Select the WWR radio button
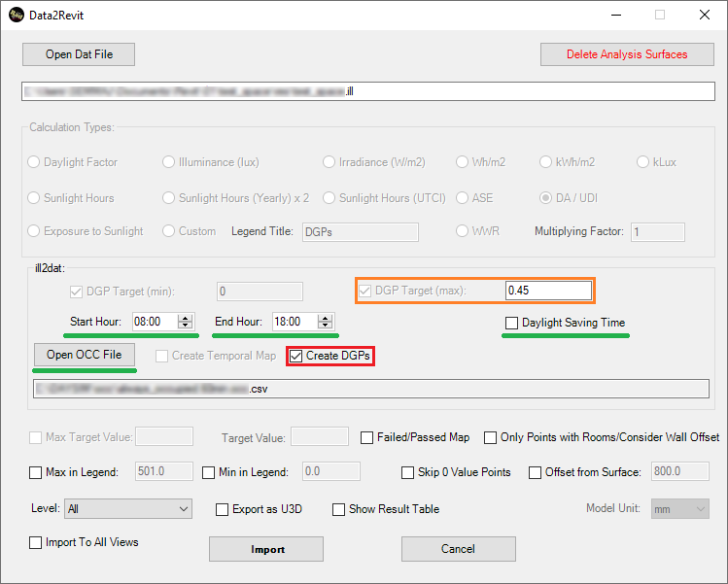 [x=462, y=230]
